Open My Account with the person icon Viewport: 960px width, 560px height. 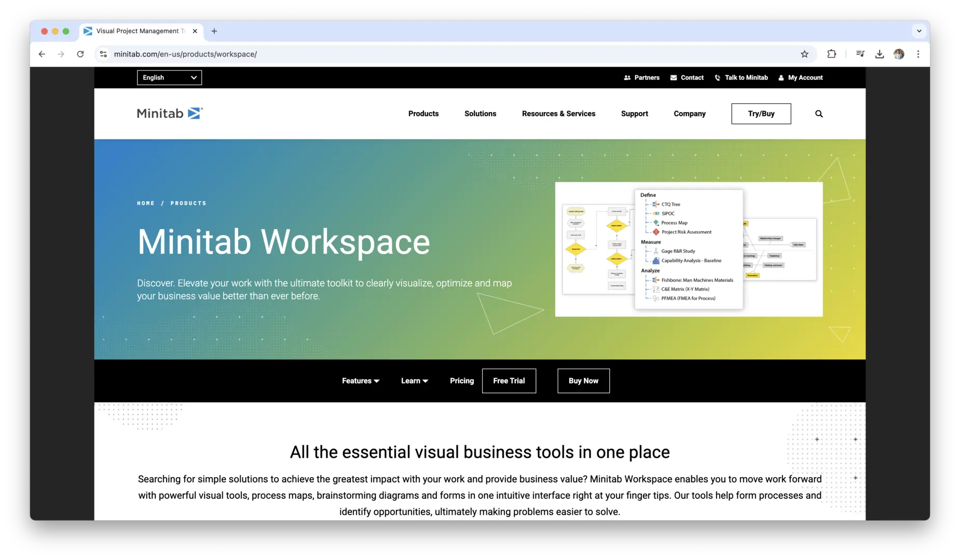(x=781, y=77)
